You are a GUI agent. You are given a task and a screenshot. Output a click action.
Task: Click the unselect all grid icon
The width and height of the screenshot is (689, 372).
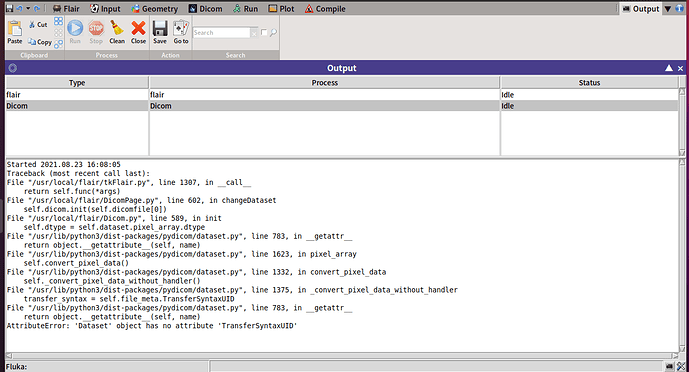coord(58,33)
